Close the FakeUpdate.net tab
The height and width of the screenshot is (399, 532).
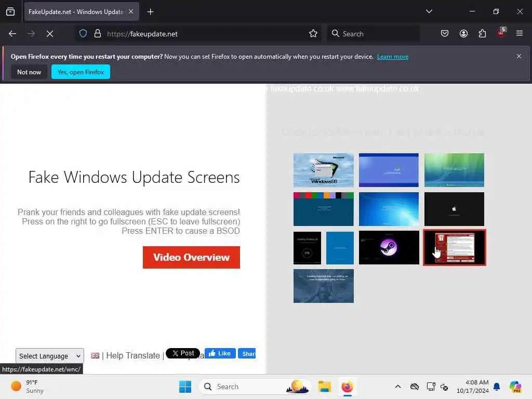[131, 11]
